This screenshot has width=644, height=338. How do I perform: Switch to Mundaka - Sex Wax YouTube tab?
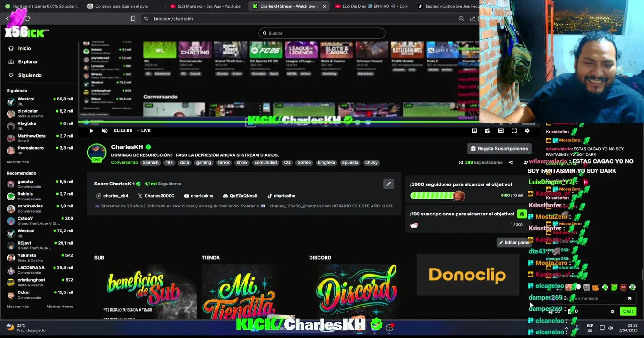coord(206,6)
